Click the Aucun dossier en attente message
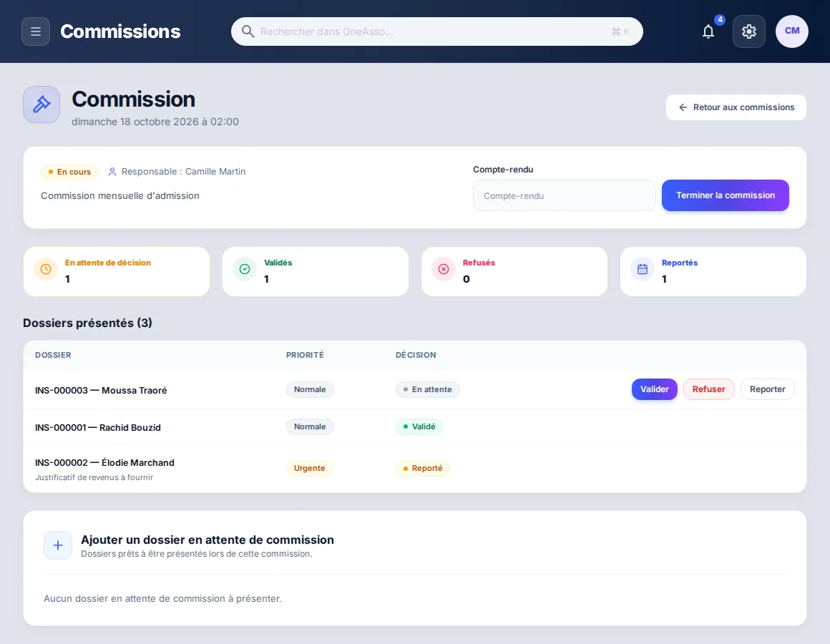830x644 pixels. pyautogui.click(x=162, y=598)
